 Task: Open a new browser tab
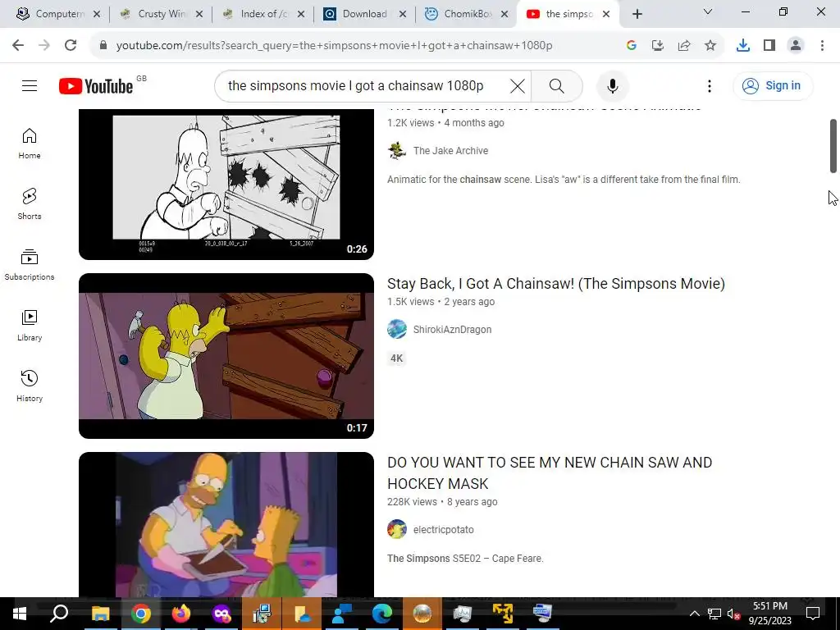637,14
